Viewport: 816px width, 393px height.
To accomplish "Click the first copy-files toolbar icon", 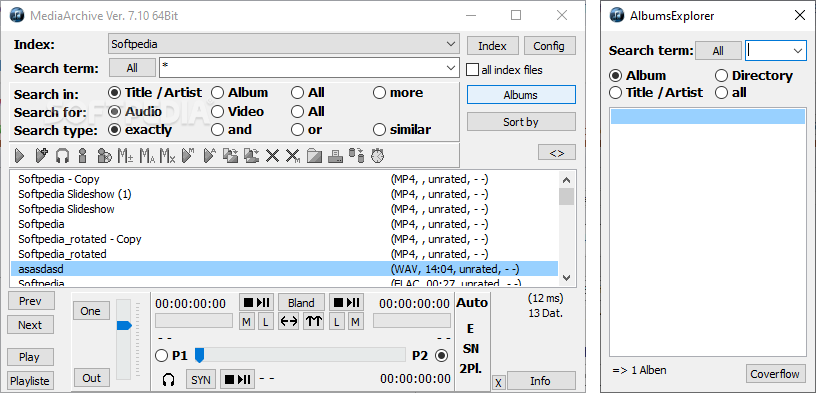I will click(x=230, y=156).
